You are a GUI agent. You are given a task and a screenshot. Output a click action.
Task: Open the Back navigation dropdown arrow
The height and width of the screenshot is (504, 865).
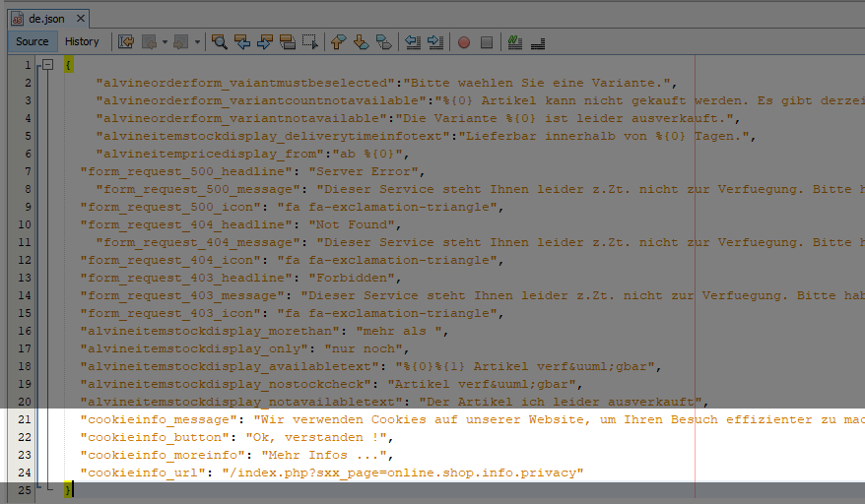pos(165,42)
